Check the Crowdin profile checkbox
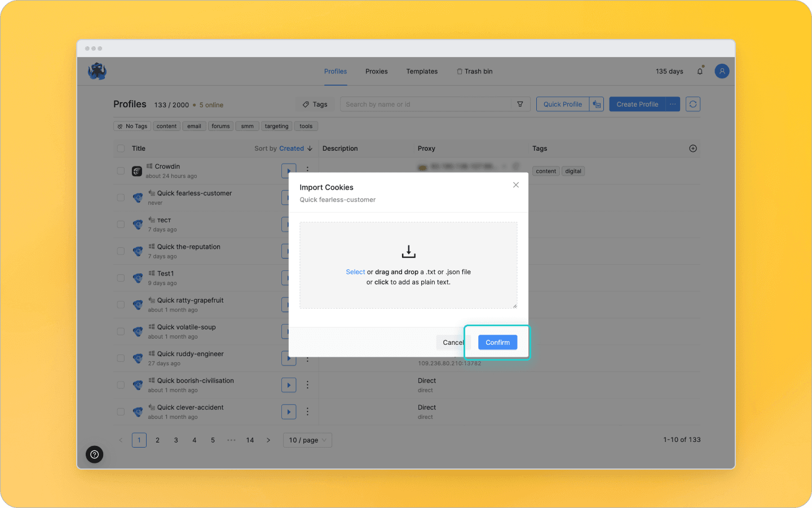Screen dimensions: 812x508 [x=121, y=171]
